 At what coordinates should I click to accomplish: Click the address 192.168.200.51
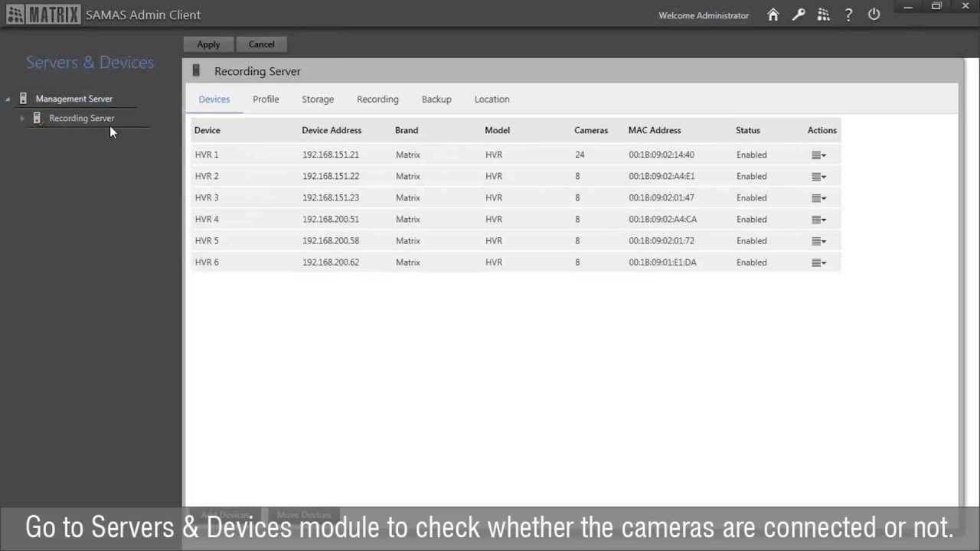[331, 219]
